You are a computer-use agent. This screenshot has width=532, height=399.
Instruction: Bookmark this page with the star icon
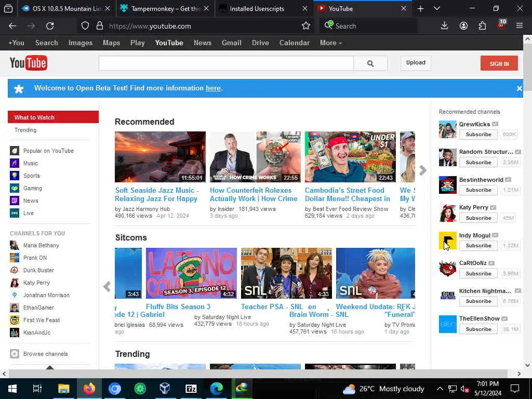tap(305, 26)
